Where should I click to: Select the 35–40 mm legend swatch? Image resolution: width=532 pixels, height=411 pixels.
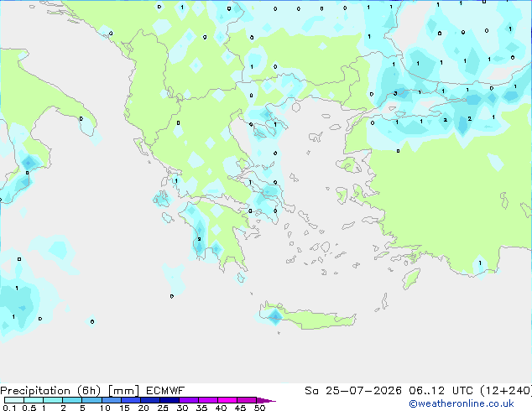tap(207, 400)
